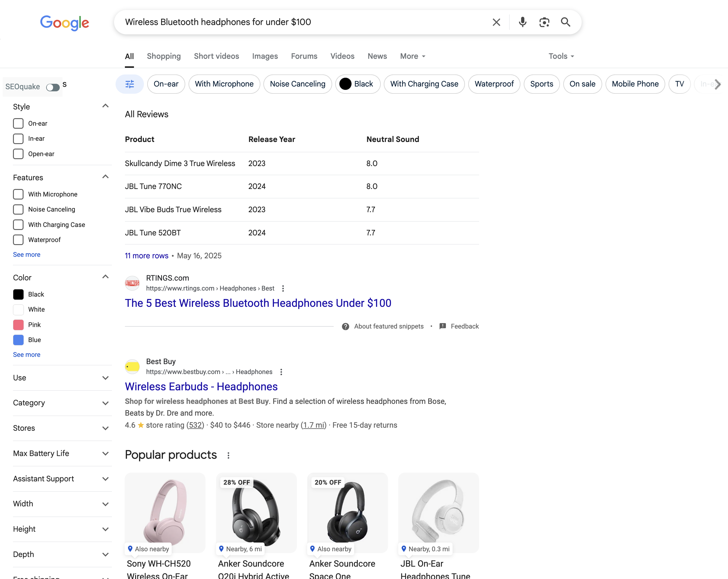Select the Blue color swatch filter

18,340
